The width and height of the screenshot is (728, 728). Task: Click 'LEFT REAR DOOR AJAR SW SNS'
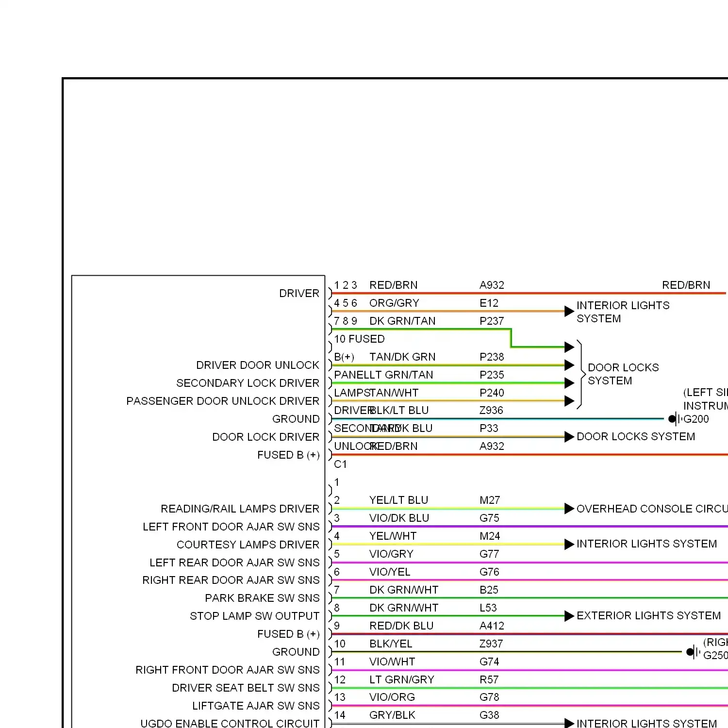234,563
